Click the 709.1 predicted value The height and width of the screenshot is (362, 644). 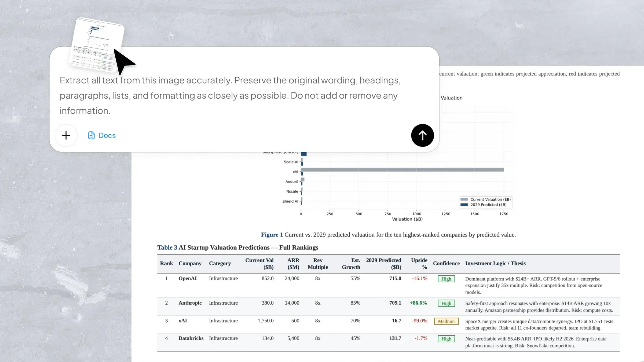coord(395,303)
